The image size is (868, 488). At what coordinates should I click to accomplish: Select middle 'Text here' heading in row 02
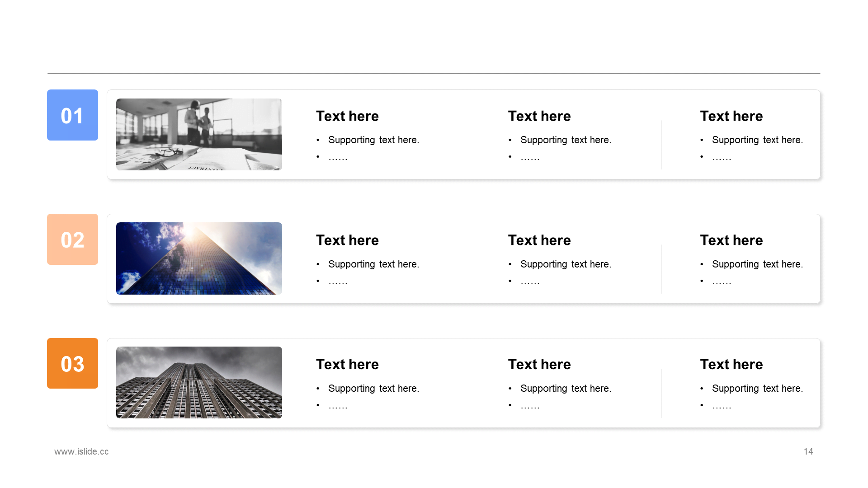click(539, 240)
